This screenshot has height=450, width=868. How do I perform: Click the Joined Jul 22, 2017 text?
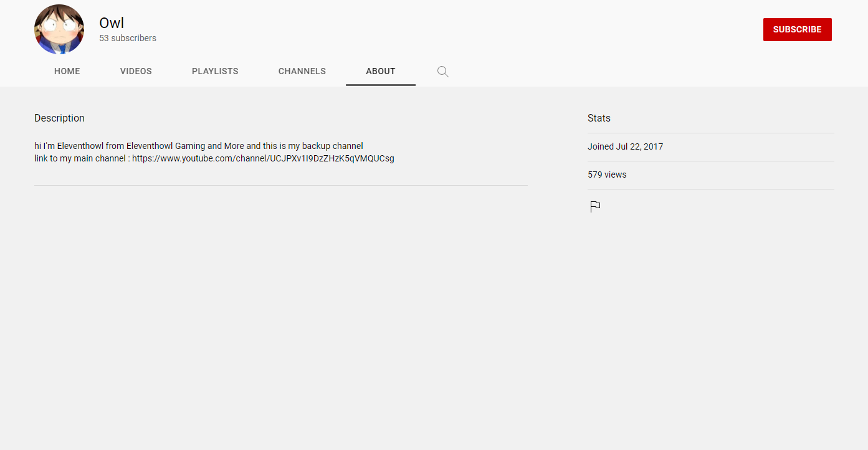(x=625, y=146)
